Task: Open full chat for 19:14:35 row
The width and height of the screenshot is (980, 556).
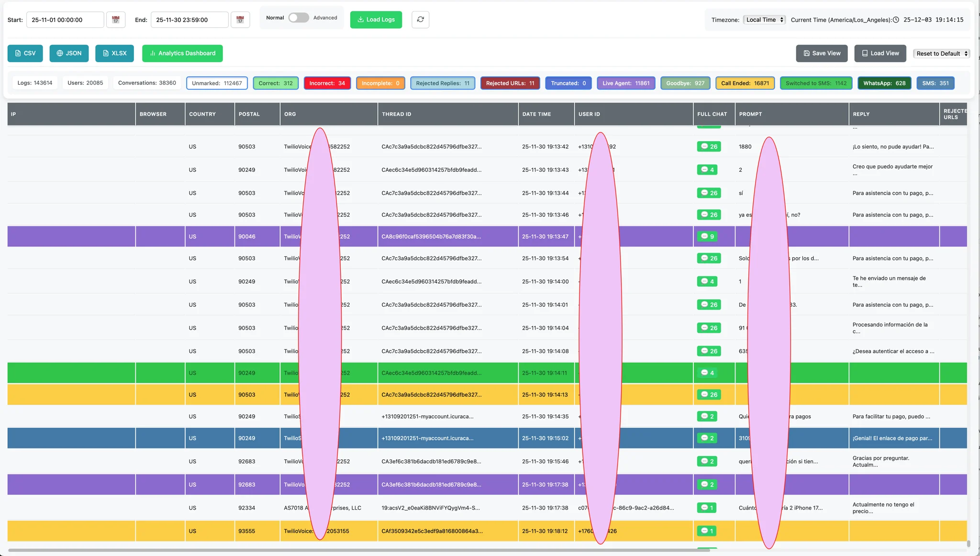Action: click(707, 416)
